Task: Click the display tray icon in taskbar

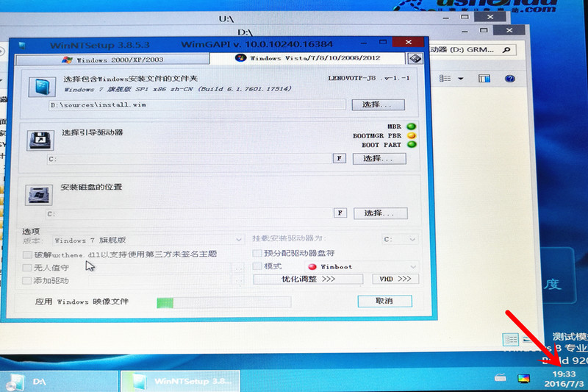Action: point(524,379)
